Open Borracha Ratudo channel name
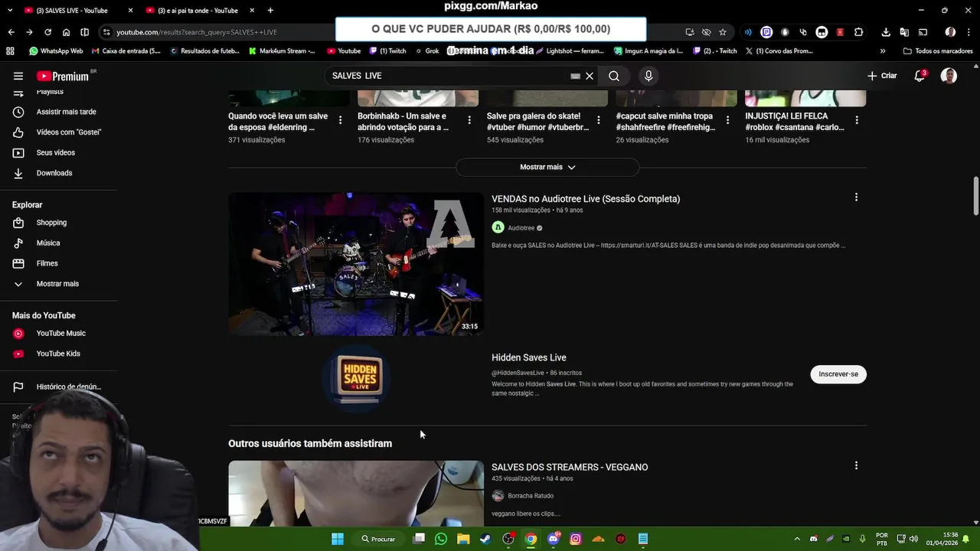 (x=531, y=496)
